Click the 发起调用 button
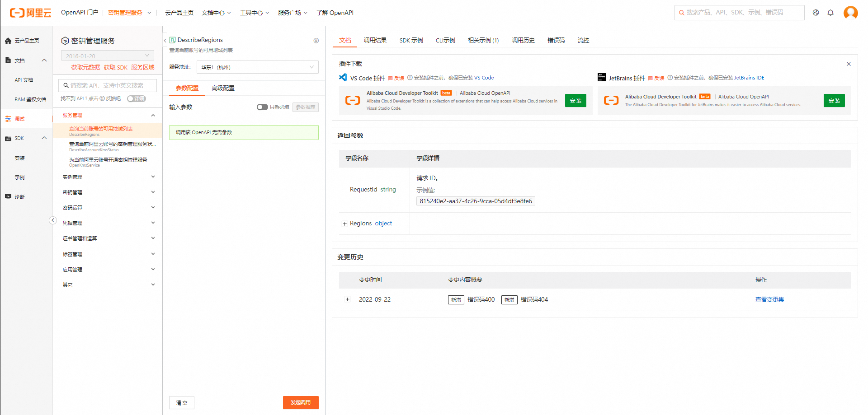This screenshot has width=868, height=415. (301, 402)
